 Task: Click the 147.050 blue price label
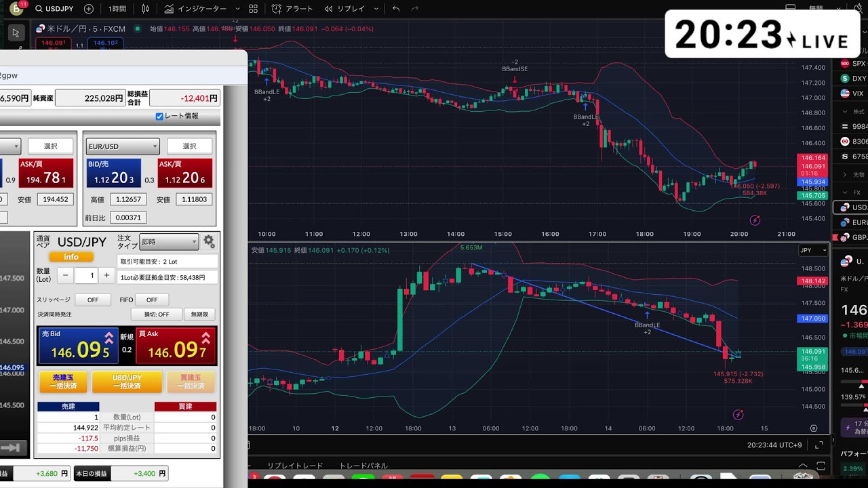814,319
